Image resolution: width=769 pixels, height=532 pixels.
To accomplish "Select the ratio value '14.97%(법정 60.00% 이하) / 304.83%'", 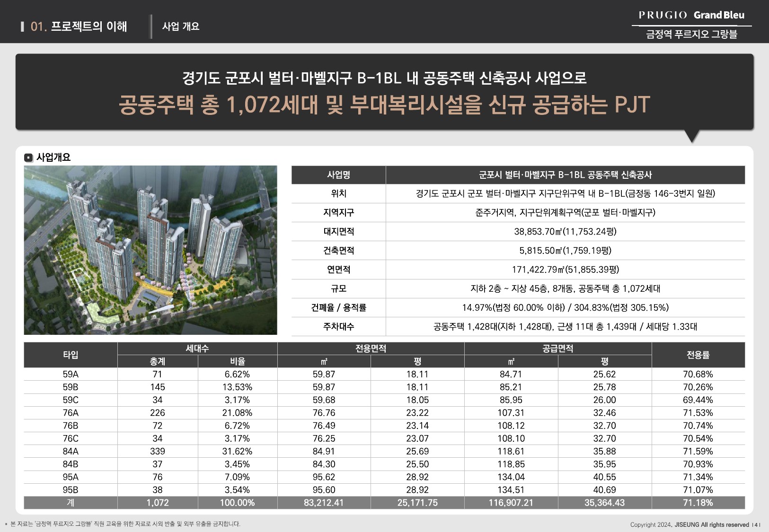I will (x=565, y=307).
